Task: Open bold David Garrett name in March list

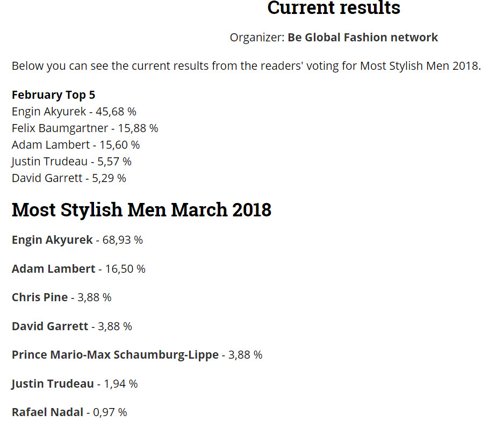Action: [x=50, y=326]
